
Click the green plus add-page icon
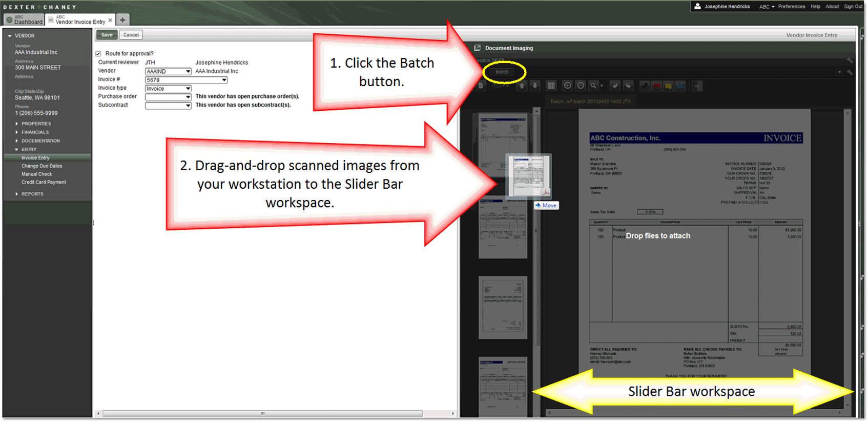click(697, 86)
